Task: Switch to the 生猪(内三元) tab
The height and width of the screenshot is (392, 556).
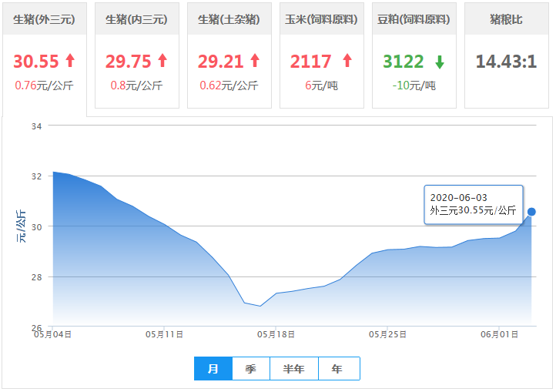Action: point(137,19)
